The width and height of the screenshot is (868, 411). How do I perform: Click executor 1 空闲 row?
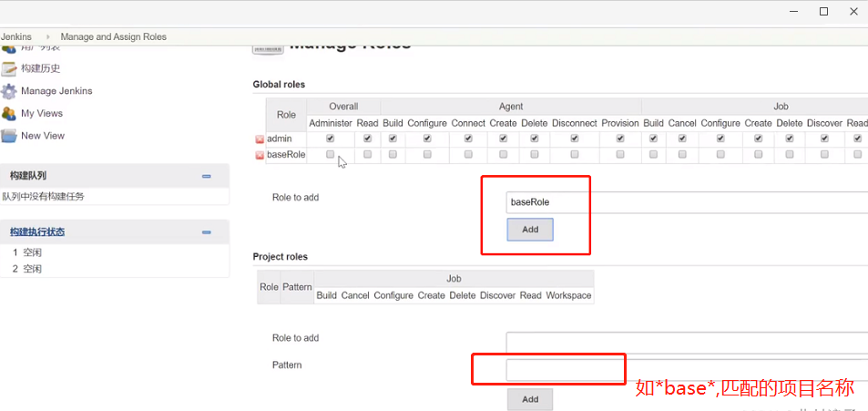27,252
